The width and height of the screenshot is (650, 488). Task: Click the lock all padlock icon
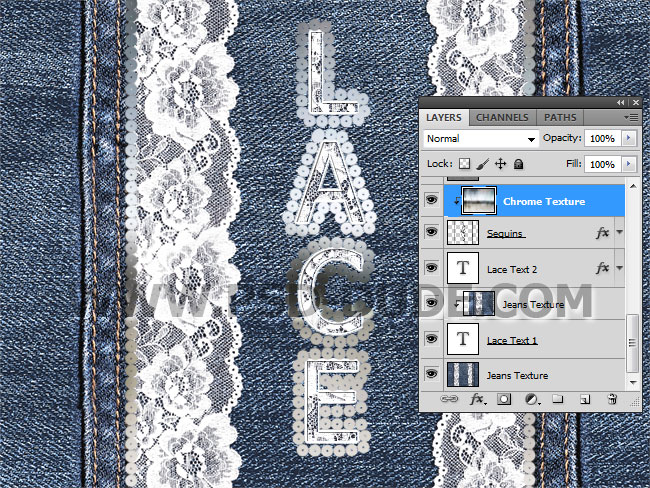(x=519, y=164)
